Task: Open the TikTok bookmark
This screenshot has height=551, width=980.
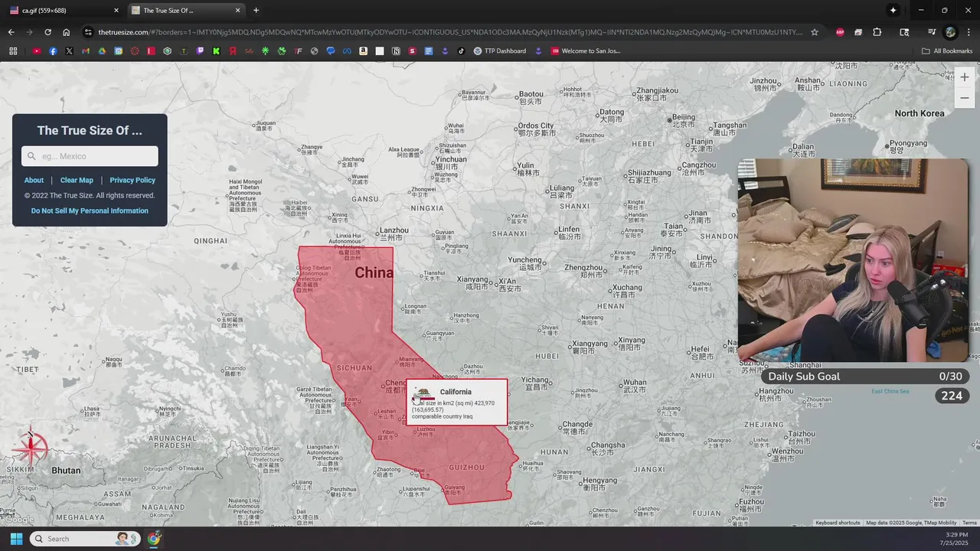Action: [x=461, y=51]
